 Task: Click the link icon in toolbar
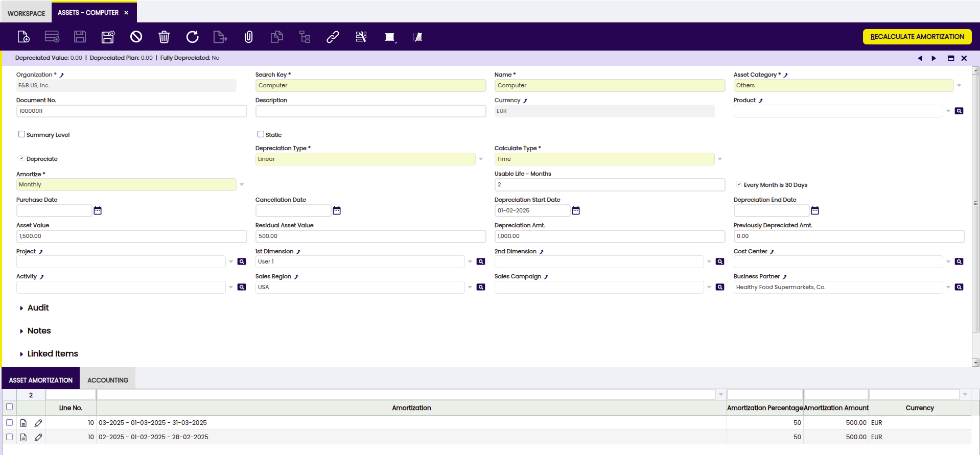[333, 37]
